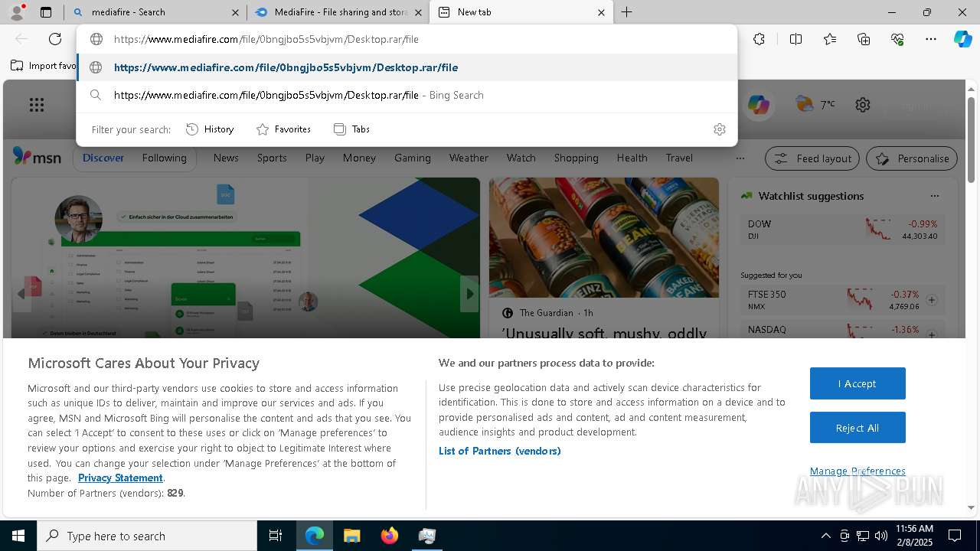Open the Shopping category
Screen dimensions: 980x551
(576, 158)
